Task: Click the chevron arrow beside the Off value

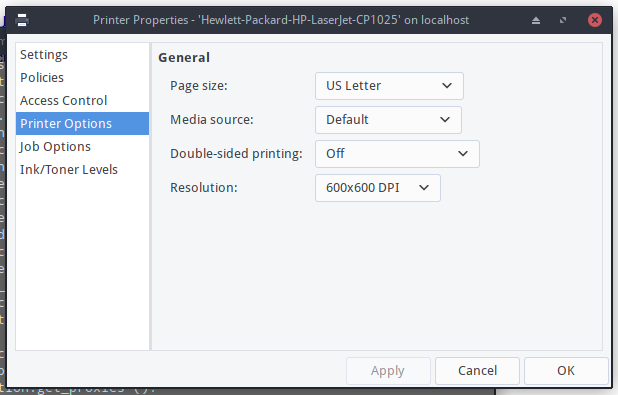Action: (x=463, y=153)
